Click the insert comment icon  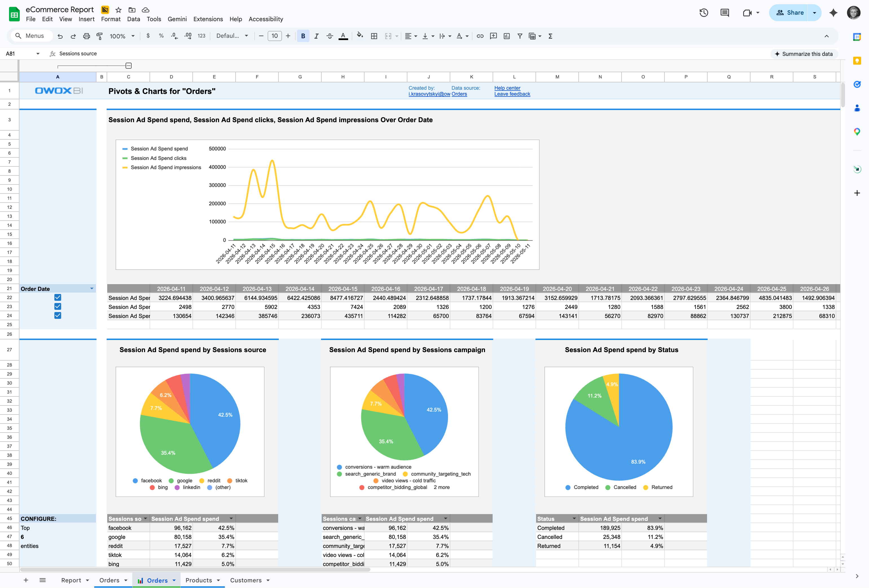coord(493,36)
